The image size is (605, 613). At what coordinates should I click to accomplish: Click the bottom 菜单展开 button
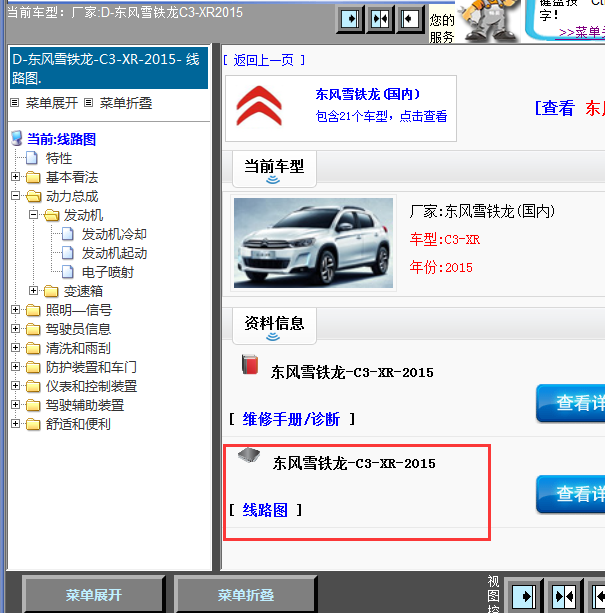pos(94,595)
